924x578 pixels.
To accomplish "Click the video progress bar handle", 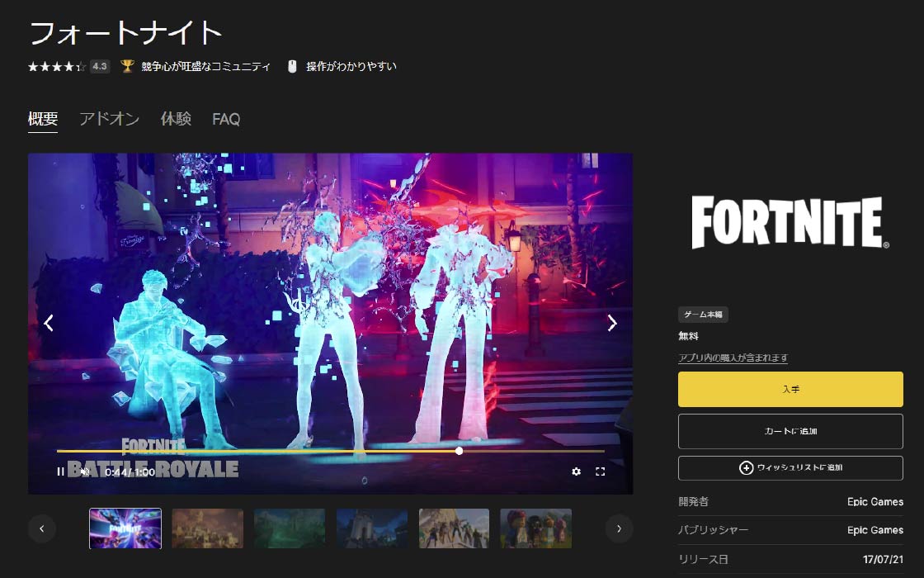I will click(x=459, y=451).
